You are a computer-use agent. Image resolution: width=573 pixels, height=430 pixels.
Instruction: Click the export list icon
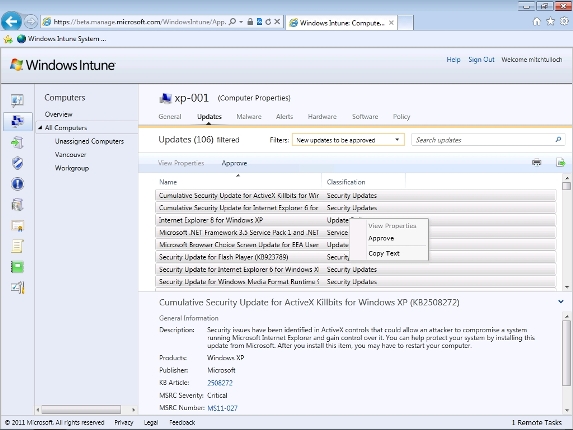[x=561, y=162]
